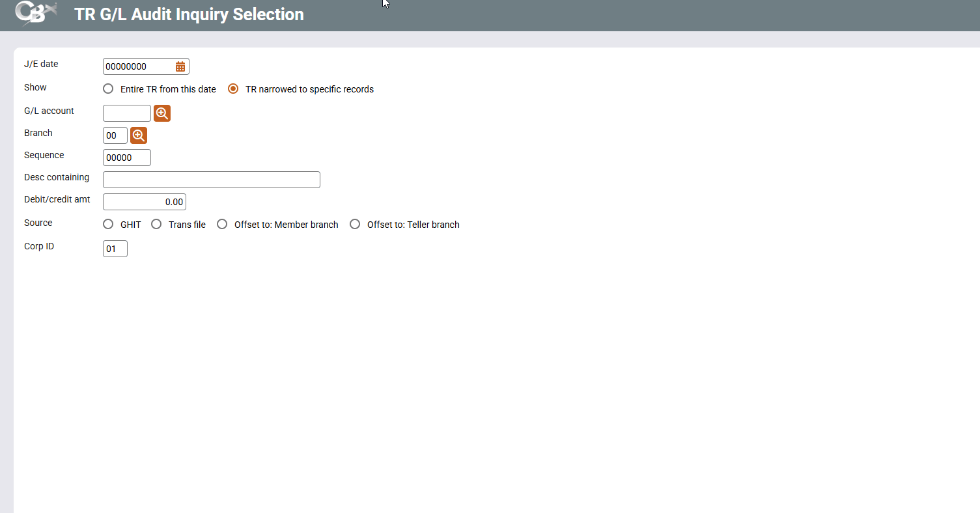Click the Sequence number field
Image resolution: width=980 pixels, height=513 pixels.
coord(127,158)
